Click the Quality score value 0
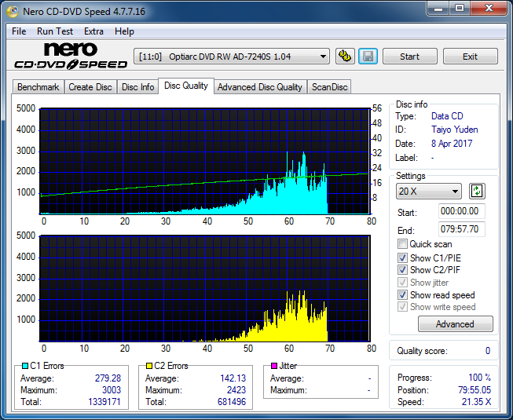The width and height of the screenshot is (513, 420). (x=488, y=351)
